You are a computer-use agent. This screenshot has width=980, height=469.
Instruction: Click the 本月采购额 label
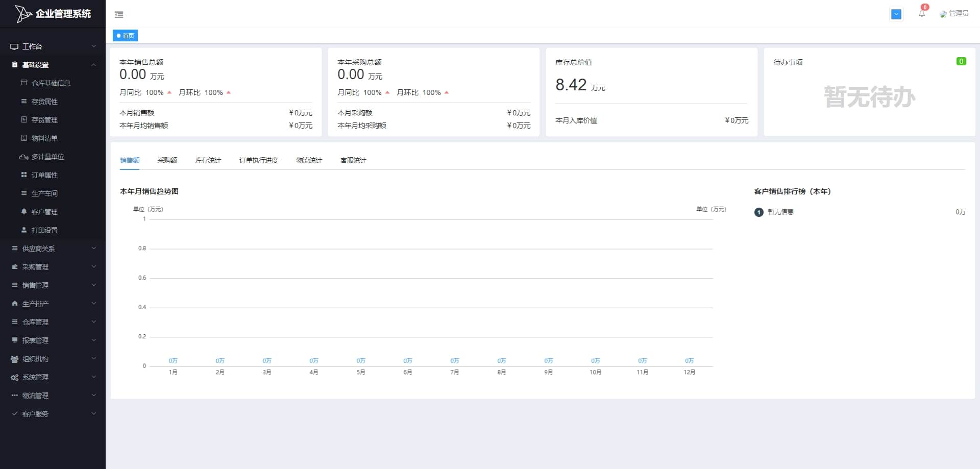pos(355,113)
